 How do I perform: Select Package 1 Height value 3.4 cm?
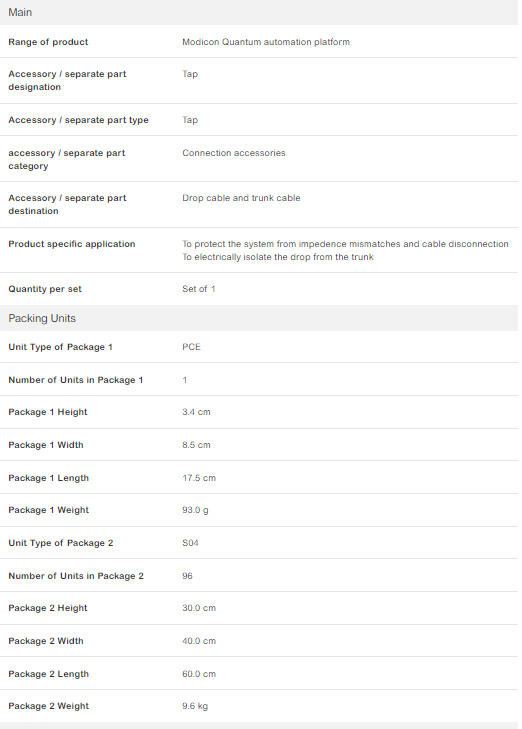pos(196,412)
